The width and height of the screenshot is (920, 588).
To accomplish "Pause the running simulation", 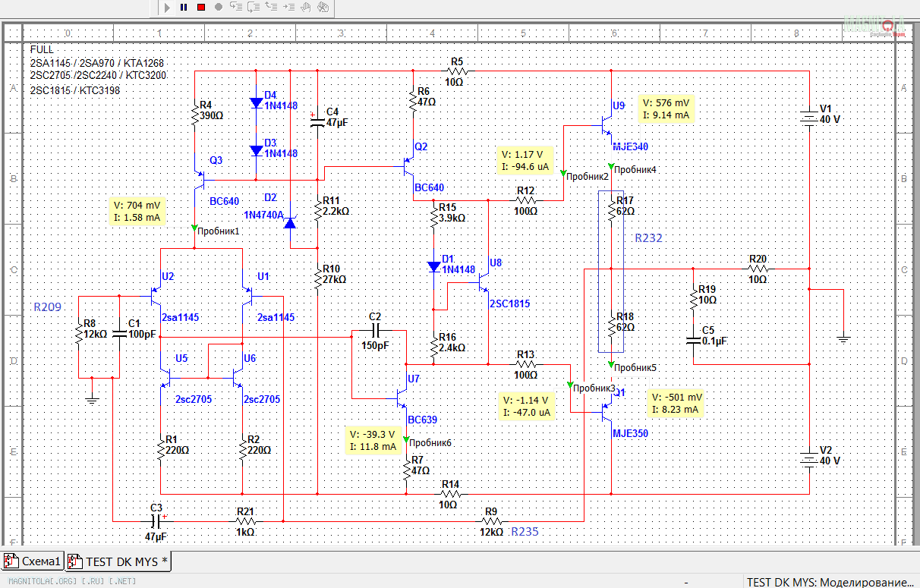I will click(x=184, y=7).
